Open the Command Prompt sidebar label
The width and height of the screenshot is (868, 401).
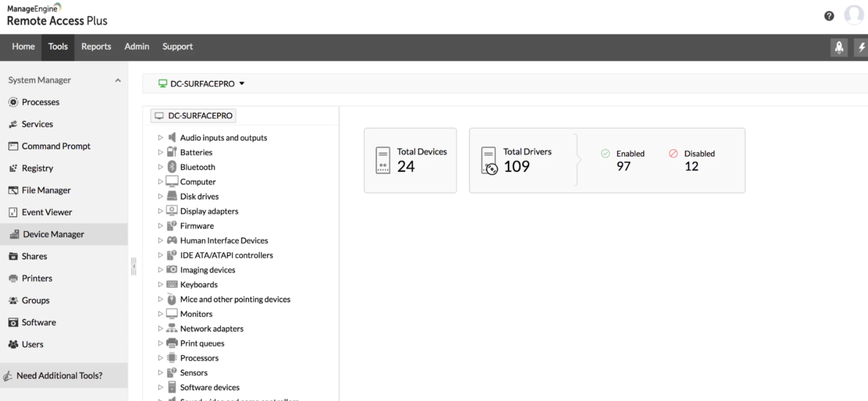56,146
